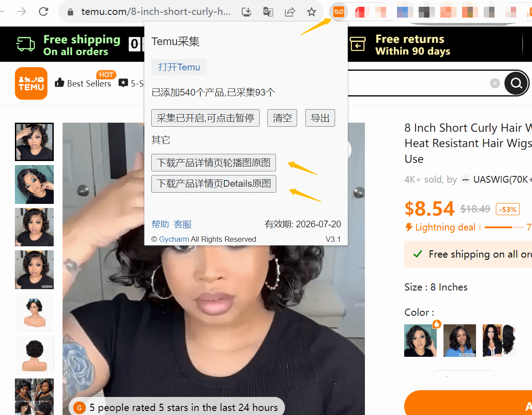532x415 pixels.
Task: View site security via the padlock icon
Action: pos(70,12)
